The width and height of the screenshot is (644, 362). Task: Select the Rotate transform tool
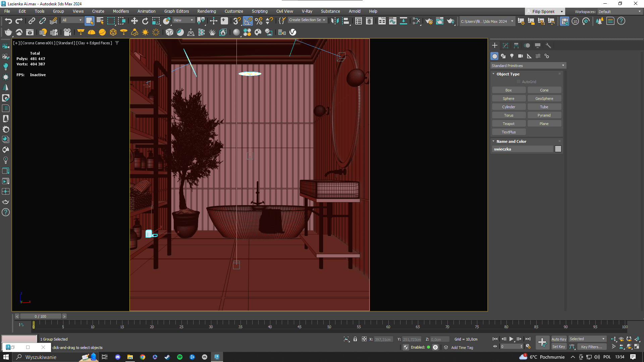[145, 21]
